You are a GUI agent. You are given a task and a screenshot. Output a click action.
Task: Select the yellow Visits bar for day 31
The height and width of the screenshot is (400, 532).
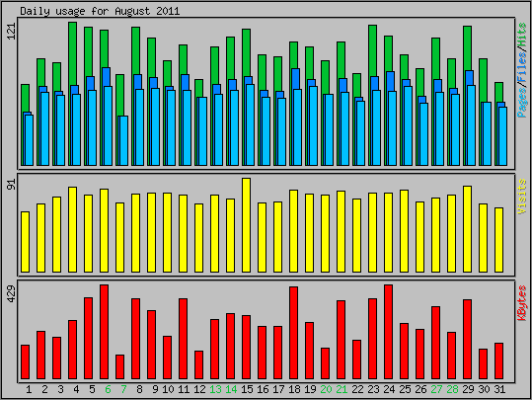pyautogui.click(x=498, y=240)
